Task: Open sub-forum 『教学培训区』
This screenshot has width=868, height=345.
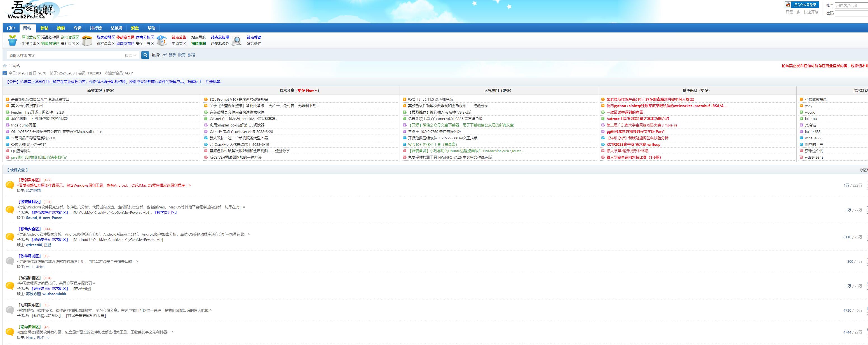Action: tap(165, 213)
